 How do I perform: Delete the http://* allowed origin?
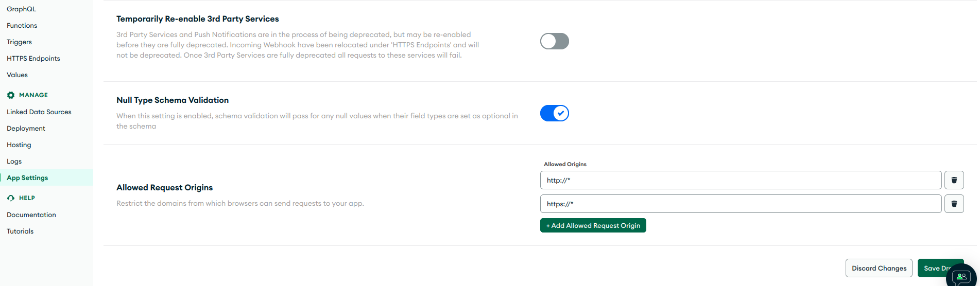[x=954, y=180]
